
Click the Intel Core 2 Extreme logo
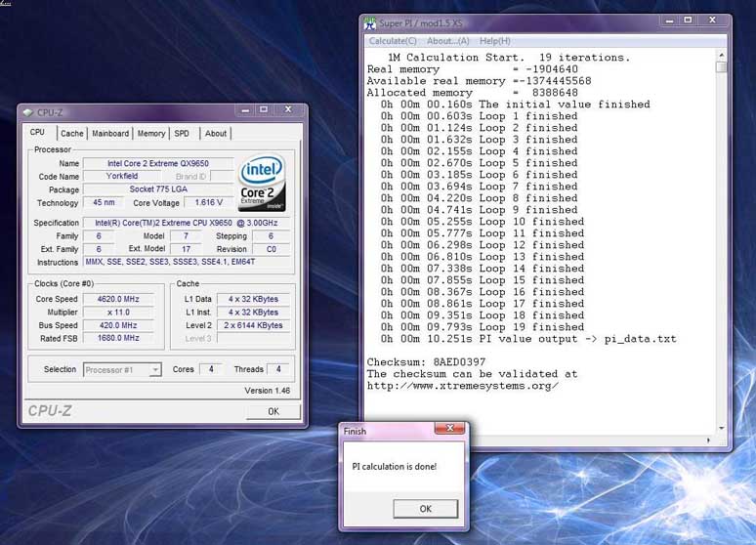pos(262,183)
